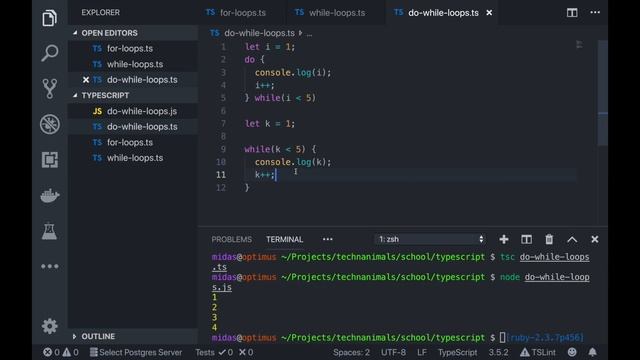Collapse the TYPESCRIPT folder section

[x=133, y=96]
